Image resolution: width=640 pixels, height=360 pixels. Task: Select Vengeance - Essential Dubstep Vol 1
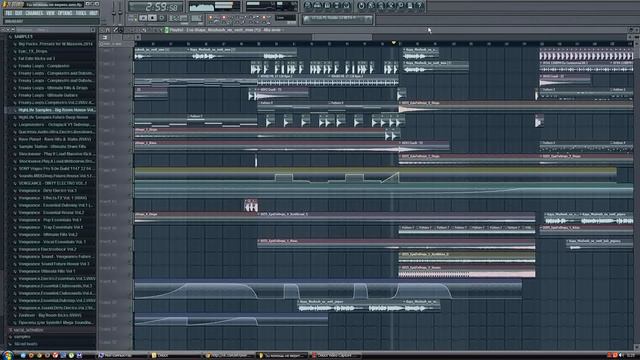[54, 205]
